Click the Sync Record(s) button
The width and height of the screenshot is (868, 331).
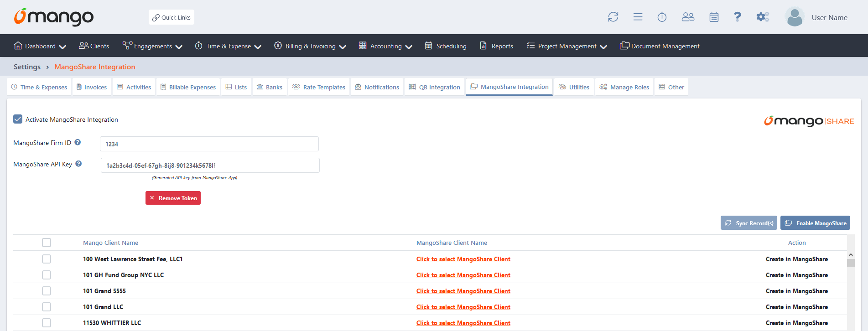tap(748, 223)
